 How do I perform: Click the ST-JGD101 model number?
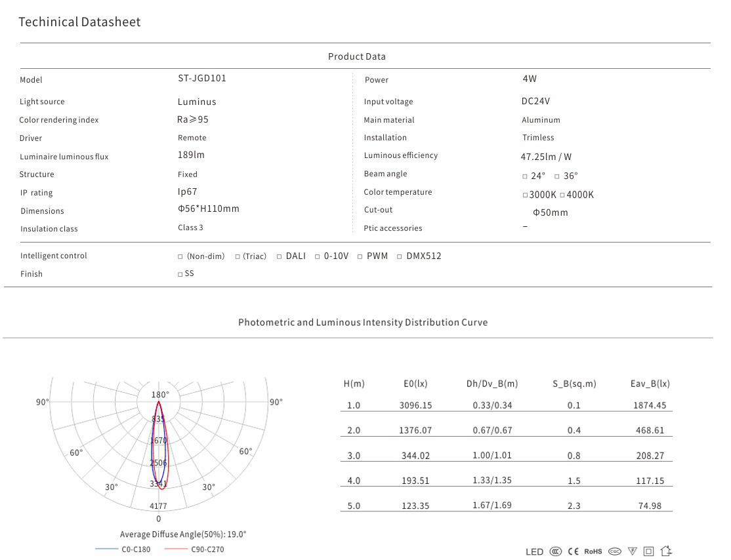pyautogui.click(x=202, y=78)
